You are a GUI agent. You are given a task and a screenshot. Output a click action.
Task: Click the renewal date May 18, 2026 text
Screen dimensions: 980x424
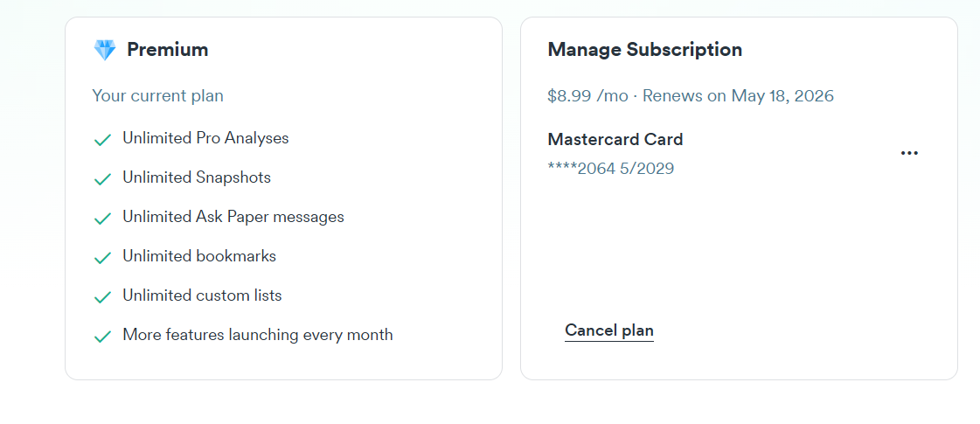tap(782, 96)
